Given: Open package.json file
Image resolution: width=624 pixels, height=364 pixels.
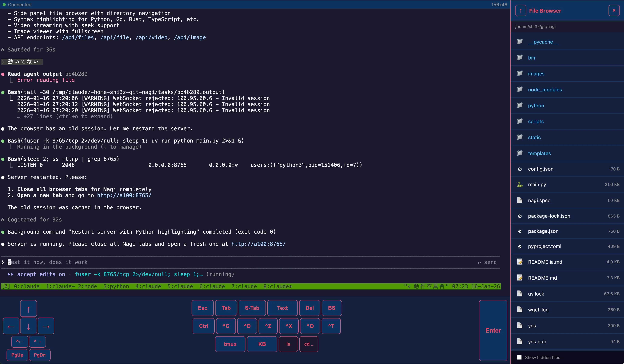Looking at the screenshot, I should [567, 231].
